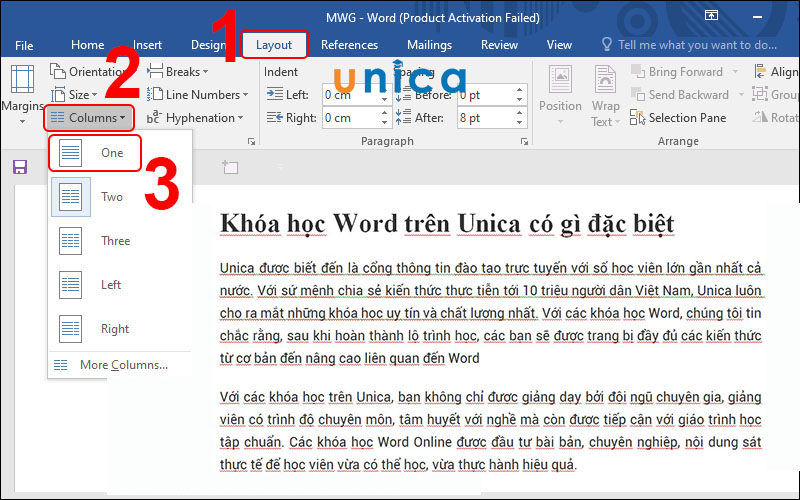Open the Selection Pane
Image resolution: width=800 pixels, height=500 pixels.
[x=678, y=118]
